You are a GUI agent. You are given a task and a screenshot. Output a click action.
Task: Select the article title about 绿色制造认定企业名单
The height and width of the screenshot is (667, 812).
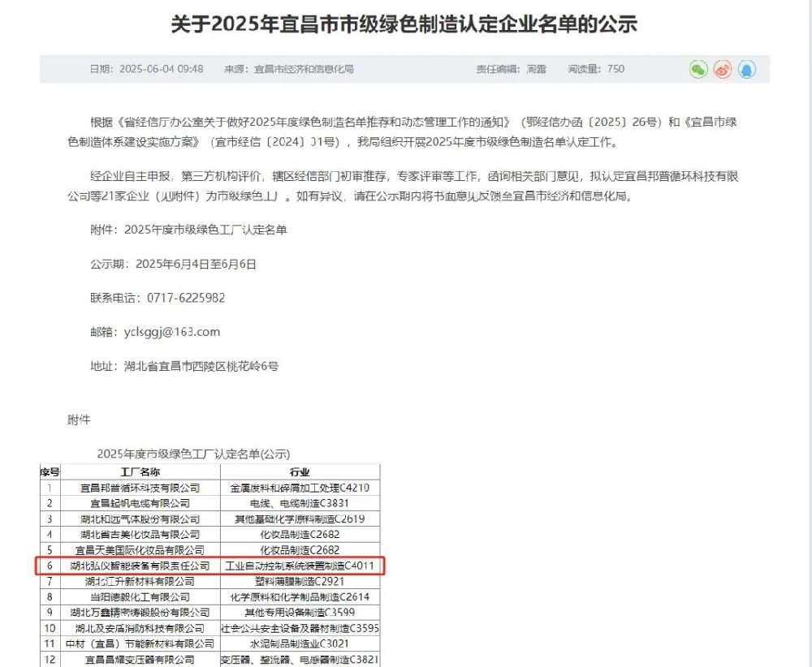click(x=404, y=25)
